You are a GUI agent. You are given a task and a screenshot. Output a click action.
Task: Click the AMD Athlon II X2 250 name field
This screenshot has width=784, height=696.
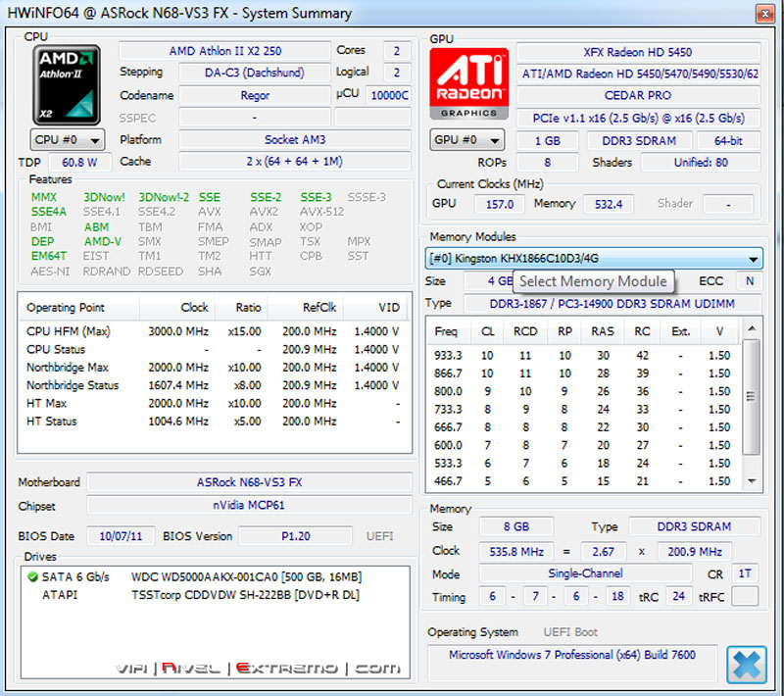(x=225, y=51)
